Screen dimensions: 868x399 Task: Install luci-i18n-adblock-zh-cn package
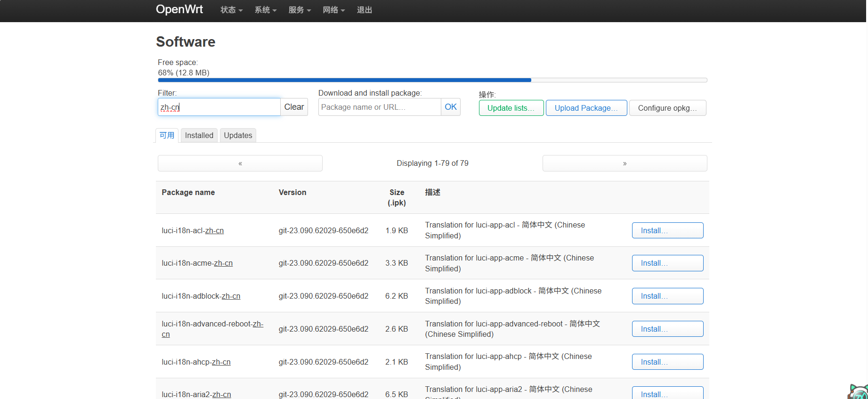667,296
